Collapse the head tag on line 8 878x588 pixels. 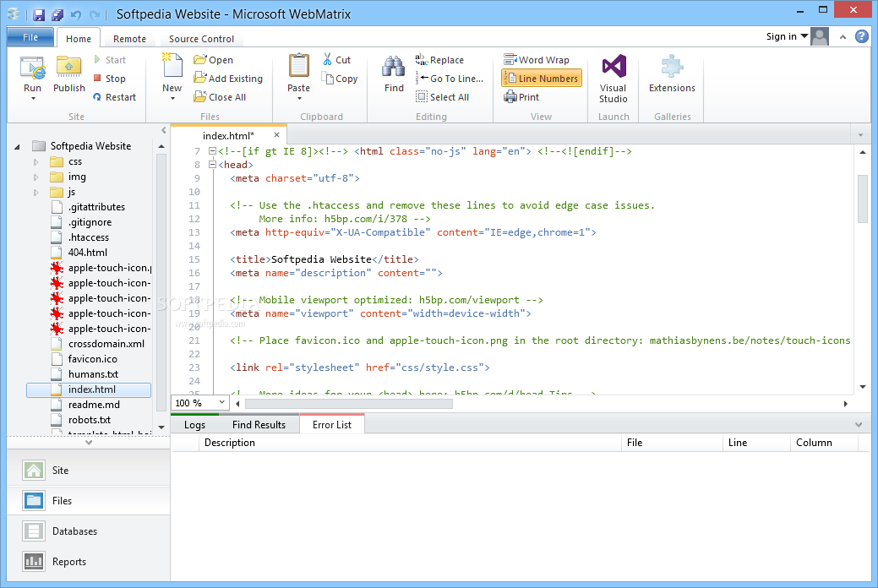click(x=212, y=165)
